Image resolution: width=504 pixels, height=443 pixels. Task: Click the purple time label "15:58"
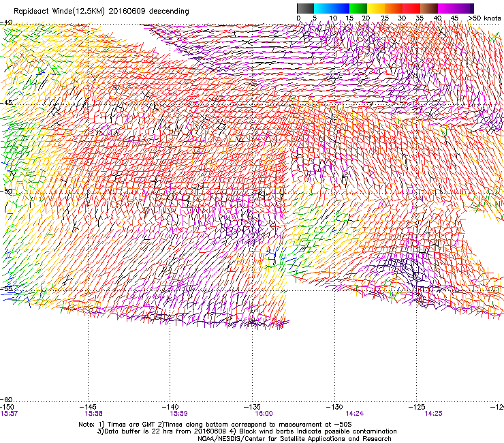[93, 414]
